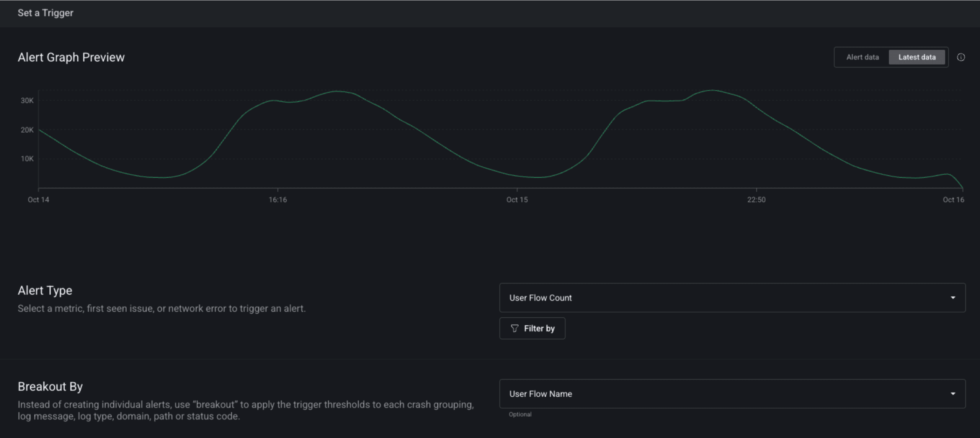The width and height of the screenshot is (980, 438).
Task: Select the Latest data toggle
Action: (x=917, y=57)
